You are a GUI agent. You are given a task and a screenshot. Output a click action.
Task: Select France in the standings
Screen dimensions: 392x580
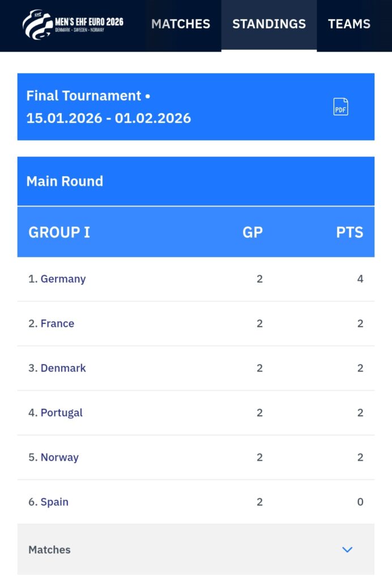click(57, 323)
